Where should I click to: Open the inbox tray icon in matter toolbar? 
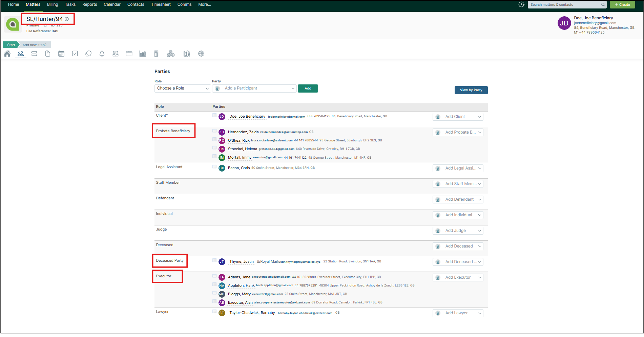coord(116,54)
